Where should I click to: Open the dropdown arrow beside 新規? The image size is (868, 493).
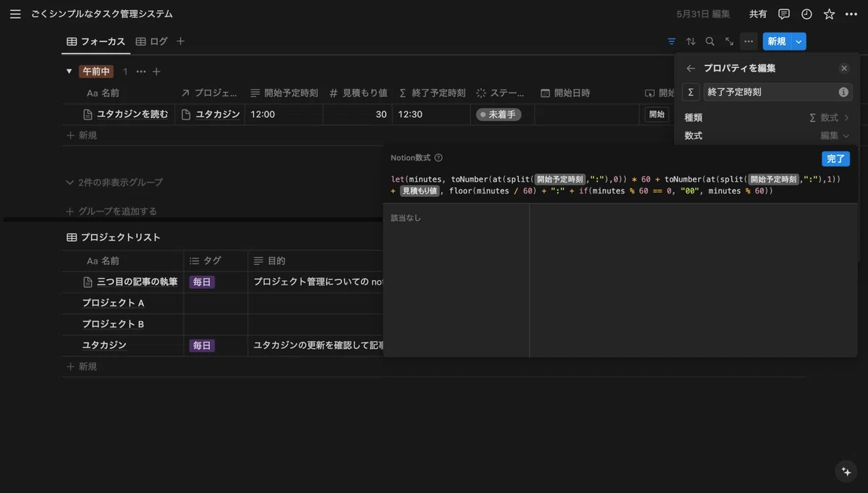799,41
